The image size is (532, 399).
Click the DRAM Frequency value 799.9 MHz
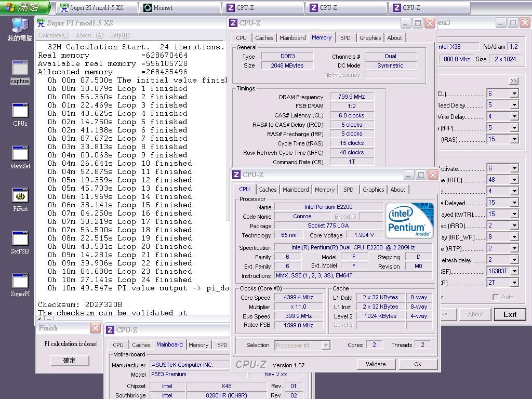[352, 97]
